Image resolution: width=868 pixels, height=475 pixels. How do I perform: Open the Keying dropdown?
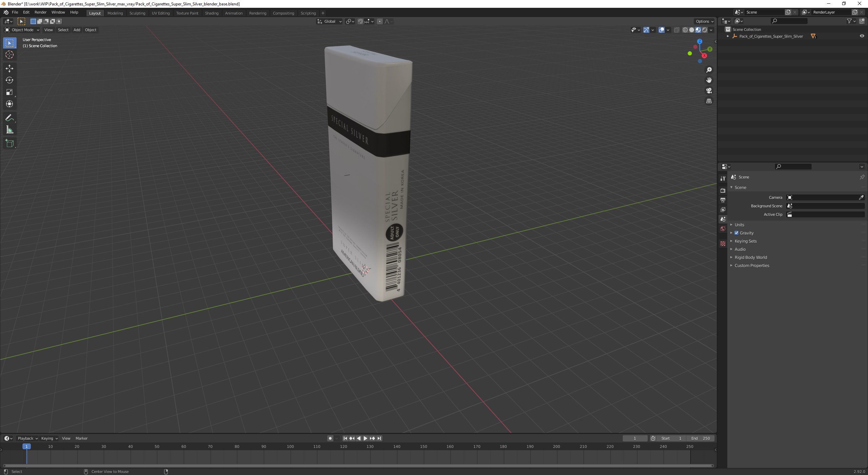click(x=49, y=438)
